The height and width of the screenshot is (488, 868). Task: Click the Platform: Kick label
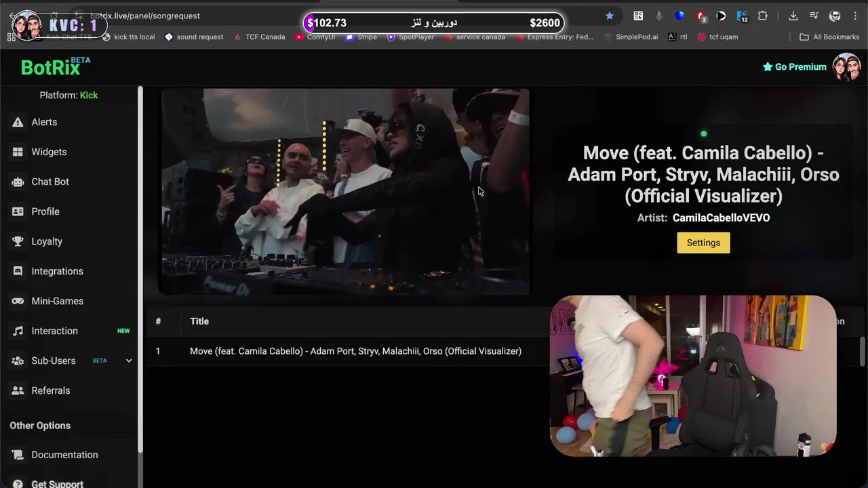(x=68, y=95)
